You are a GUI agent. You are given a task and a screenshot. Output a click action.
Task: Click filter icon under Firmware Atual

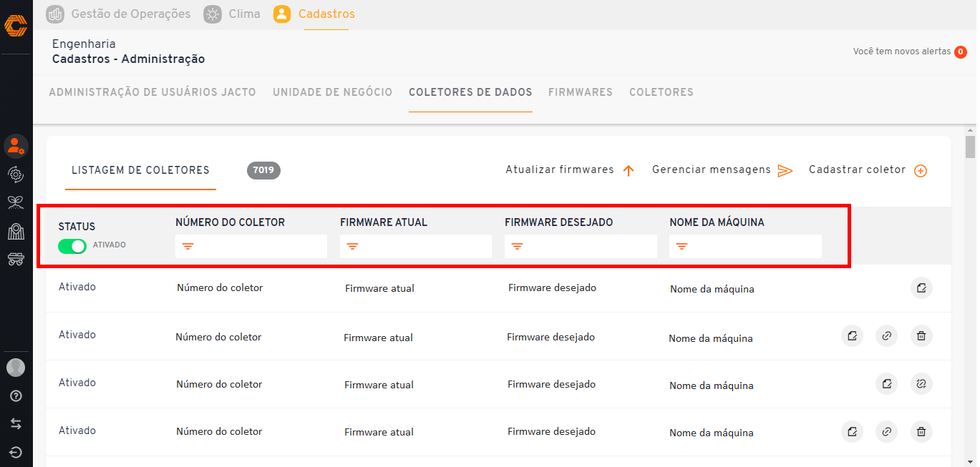(x=352, y=247)
